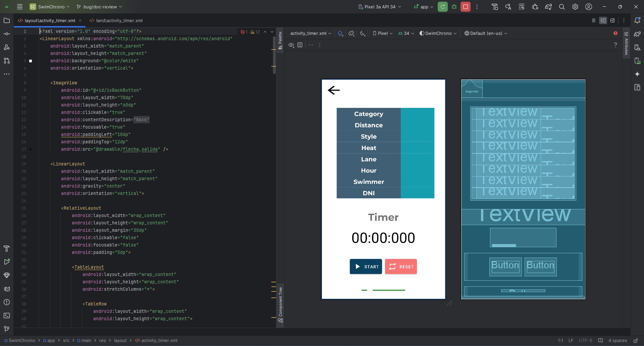644x346 pixels.
Task: Open the main hamburger menu
Action: tap(20, 7)
